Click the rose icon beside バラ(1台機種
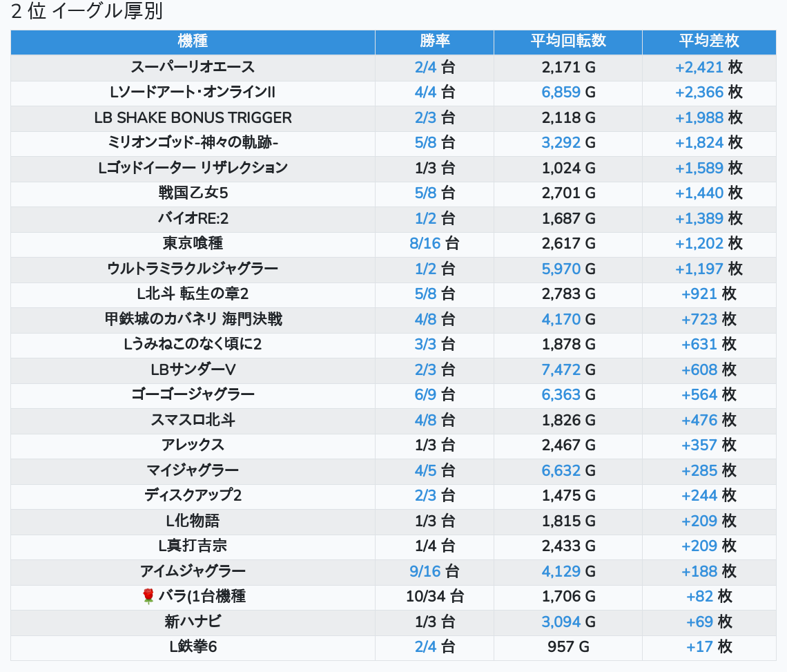The image size is (787, 672). pyautogui.click(x=148, y=597)
